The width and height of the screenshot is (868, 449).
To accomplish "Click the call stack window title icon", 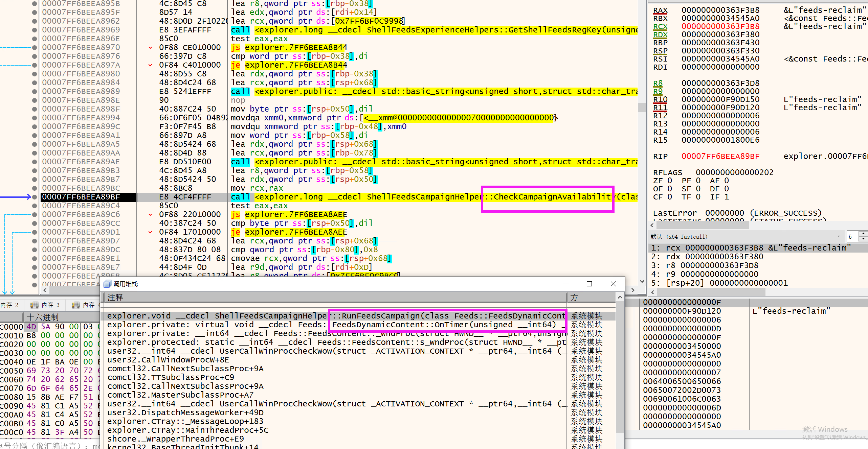I will [x=107, y=284].
